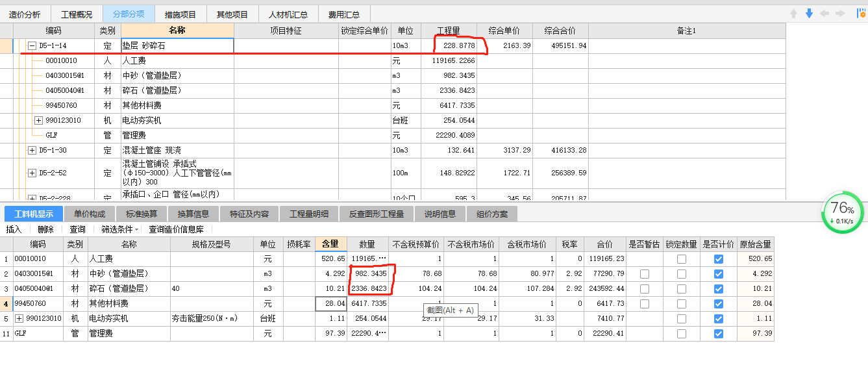Screen dimensions: 868x376
Task: Click the 工程量 column header
Action: [449, 31]
